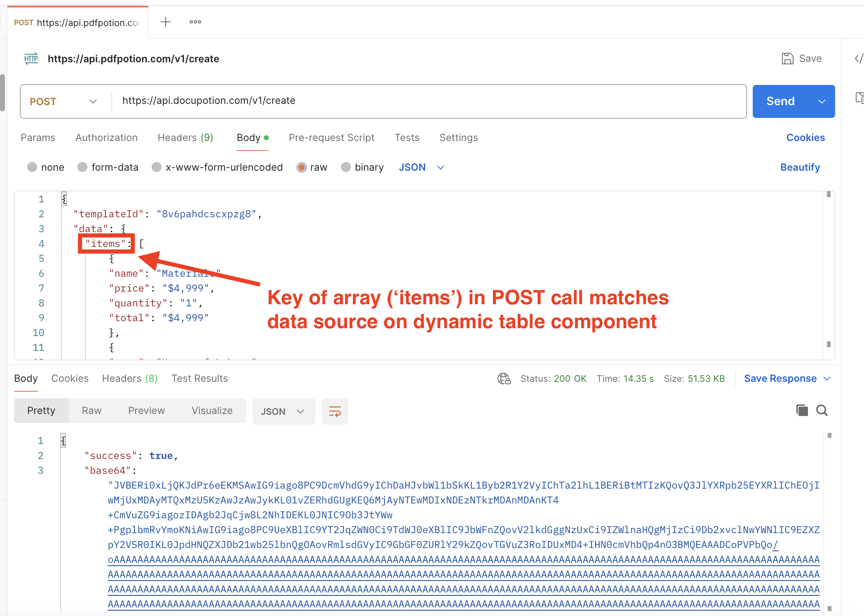Click the Beautify link
This screenshot has height=616, width=864.
click(x=800, y=167)
